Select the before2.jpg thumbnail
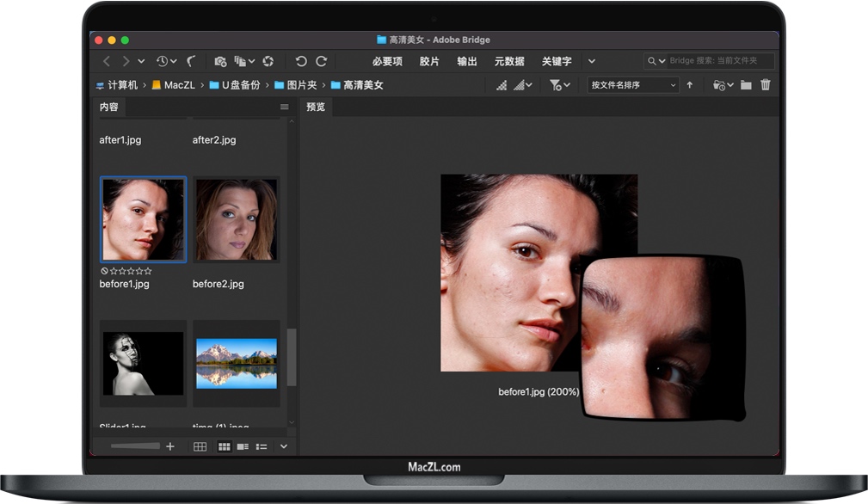Screen dimensions: 868x504 coord(236,218)
